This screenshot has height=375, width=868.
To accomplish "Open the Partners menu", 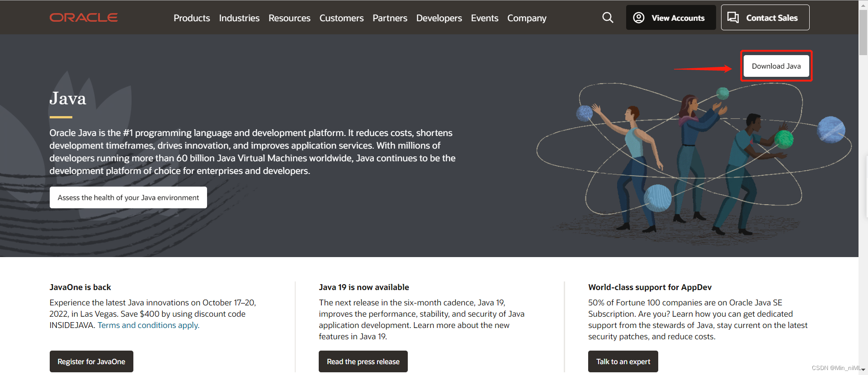I will pos(390,18).
